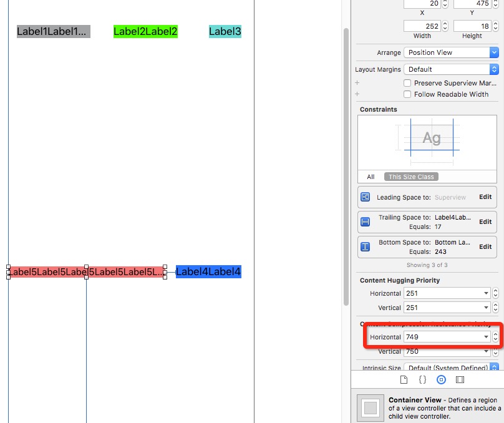Open the File Template library icon
The image size is (504, 423).
click(404, 379)
